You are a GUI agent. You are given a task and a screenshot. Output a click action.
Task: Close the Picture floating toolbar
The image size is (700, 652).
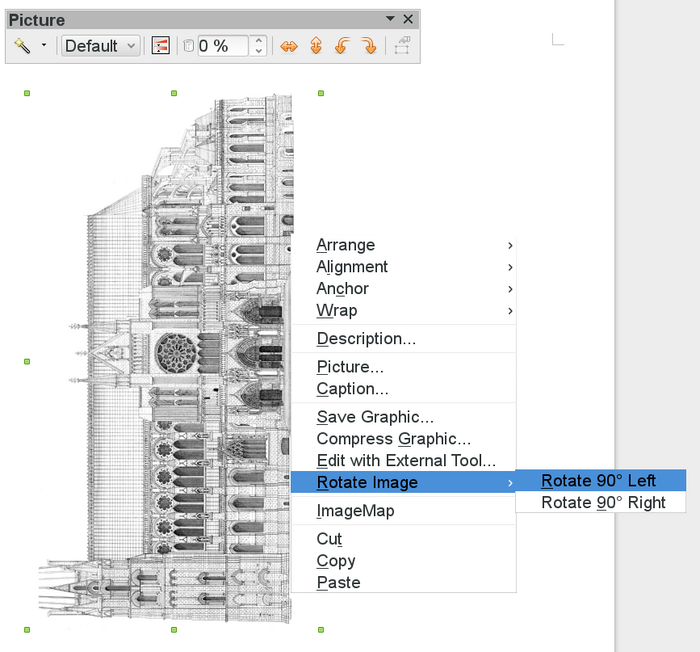point(408,19)
